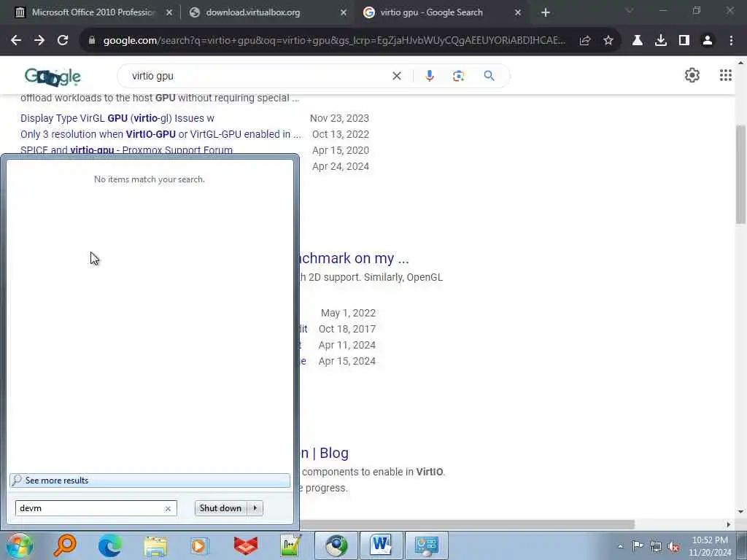Click the horizontal scrollbar thumb

click(467, 524)
